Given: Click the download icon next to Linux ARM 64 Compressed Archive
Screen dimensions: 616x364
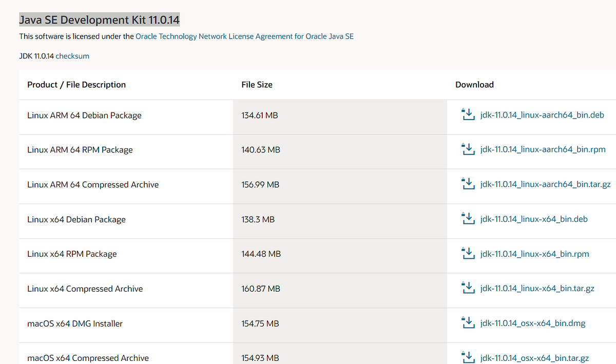Looking at the screenshot, I should (468, 183).
